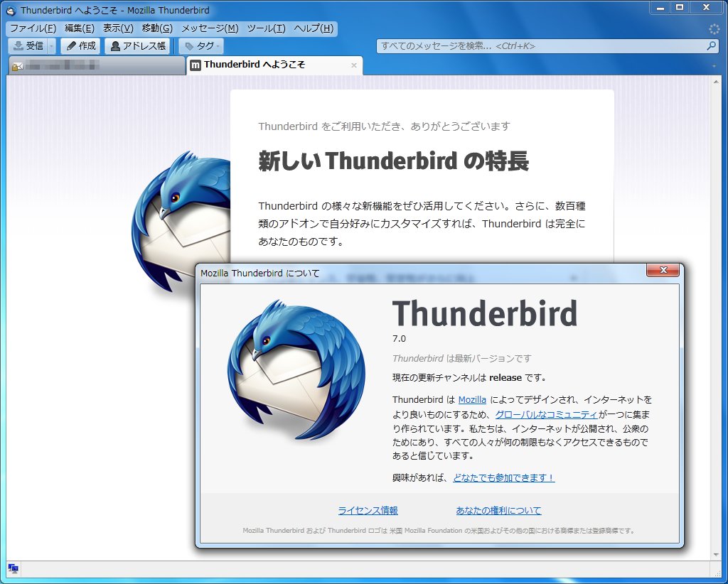Open the list-all-tabs dropdown arrow
The image size is (728, 584).
714,66
